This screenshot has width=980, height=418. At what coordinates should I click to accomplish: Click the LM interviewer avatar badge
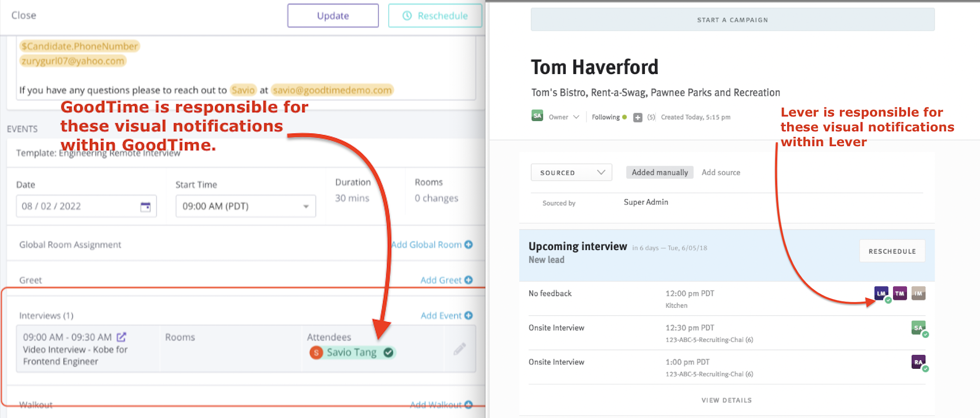point(881,293)
